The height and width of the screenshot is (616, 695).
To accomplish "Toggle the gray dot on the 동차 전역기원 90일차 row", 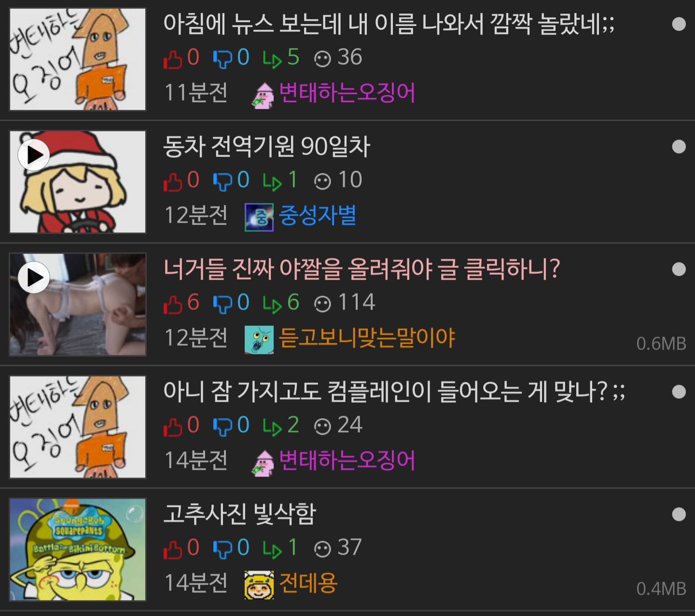I will pos(679,147).
